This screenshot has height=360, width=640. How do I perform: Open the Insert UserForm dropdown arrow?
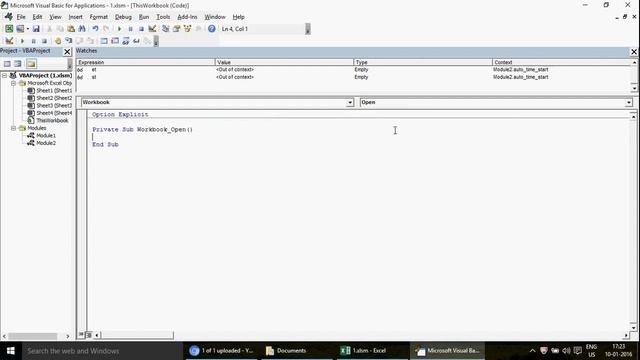28,29
